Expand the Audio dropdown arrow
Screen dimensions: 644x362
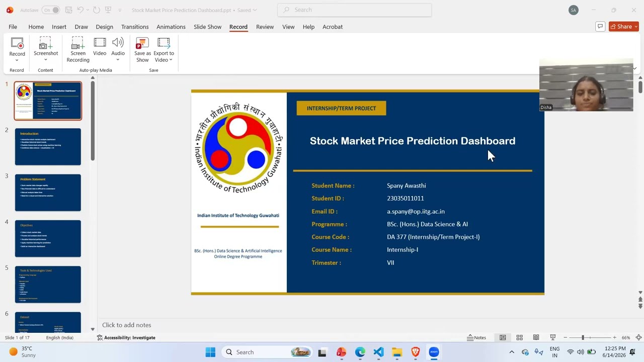coord(118,60)
